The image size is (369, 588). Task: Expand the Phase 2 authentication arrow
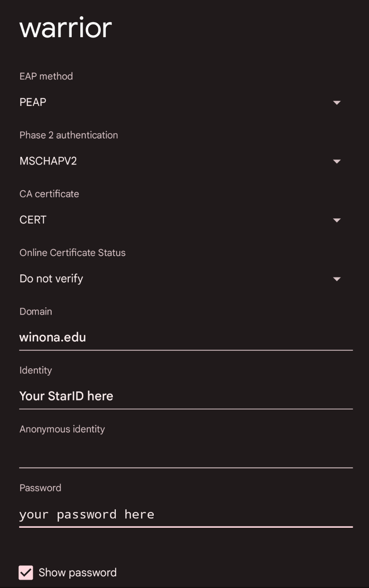pos(337,162)
